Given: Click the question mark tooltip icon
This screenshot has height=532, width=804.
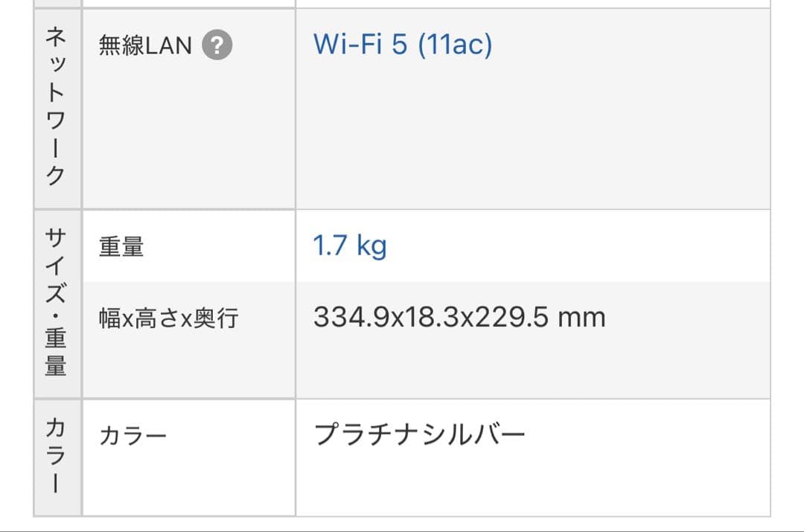Looking at the screenshot, I should [216, 45].
